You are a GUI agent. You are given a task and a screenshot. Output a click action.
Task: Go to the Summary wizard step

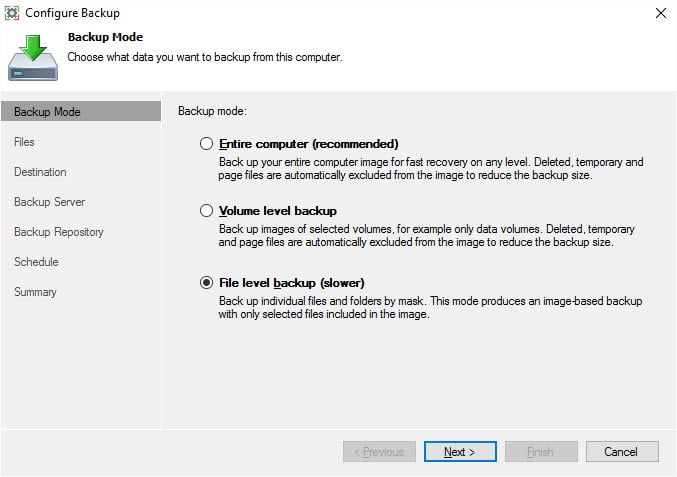(x=35, y=292)
